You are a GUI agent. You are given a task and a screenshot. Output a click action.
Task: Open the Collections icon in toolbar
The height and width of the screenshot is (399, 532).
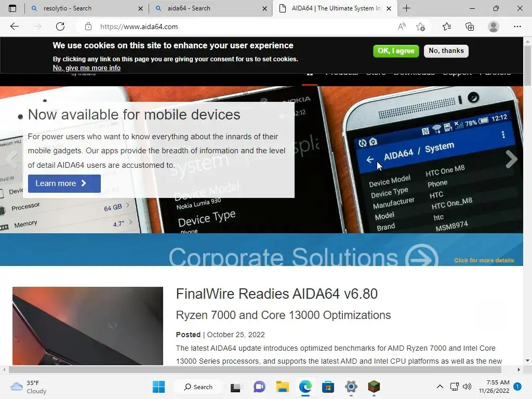click(470, 26)
